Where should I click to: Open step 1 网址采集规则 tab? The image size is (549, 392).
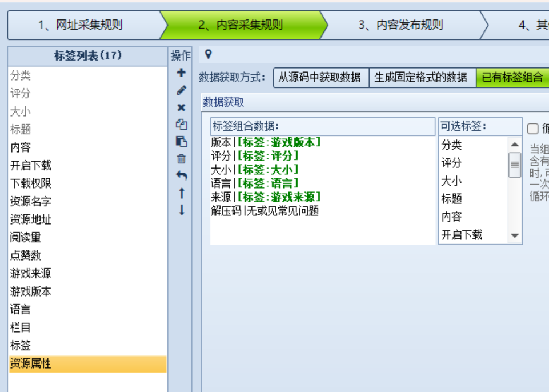pyautogui.click(x=83, y=25)
